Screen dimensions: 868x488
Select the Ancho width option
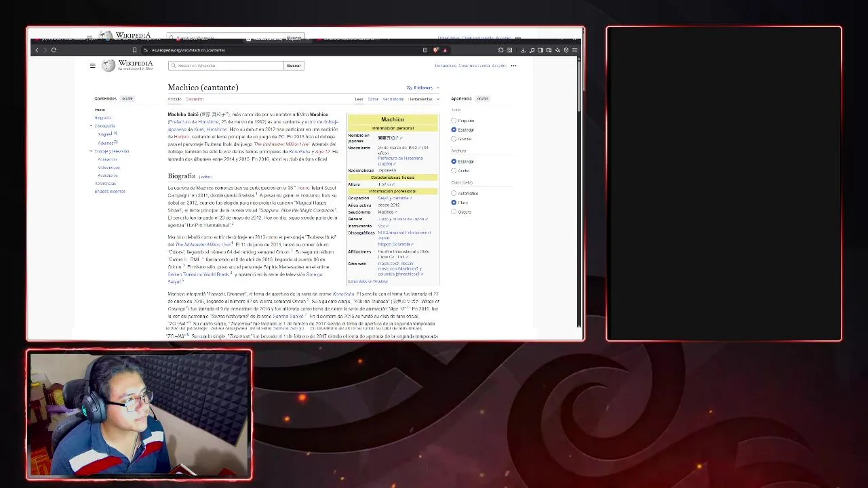point(454,171)
